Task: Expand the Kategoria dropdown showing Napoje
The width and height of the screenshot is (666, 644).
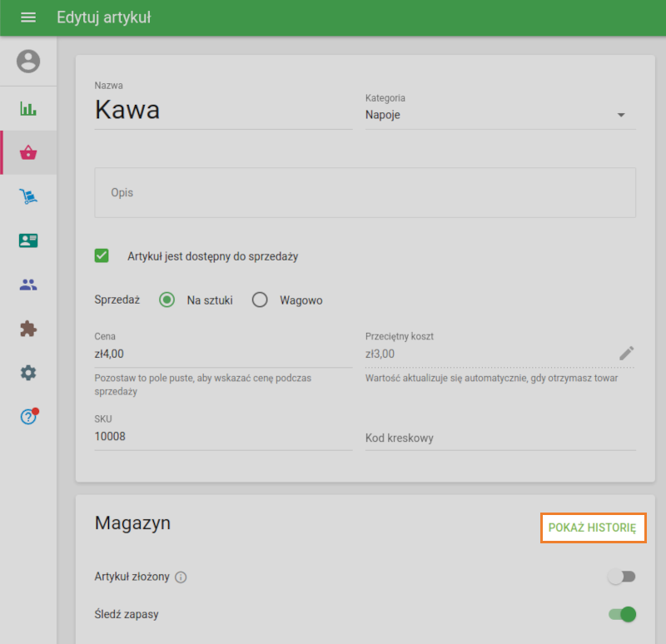Action: coord(499,115)
